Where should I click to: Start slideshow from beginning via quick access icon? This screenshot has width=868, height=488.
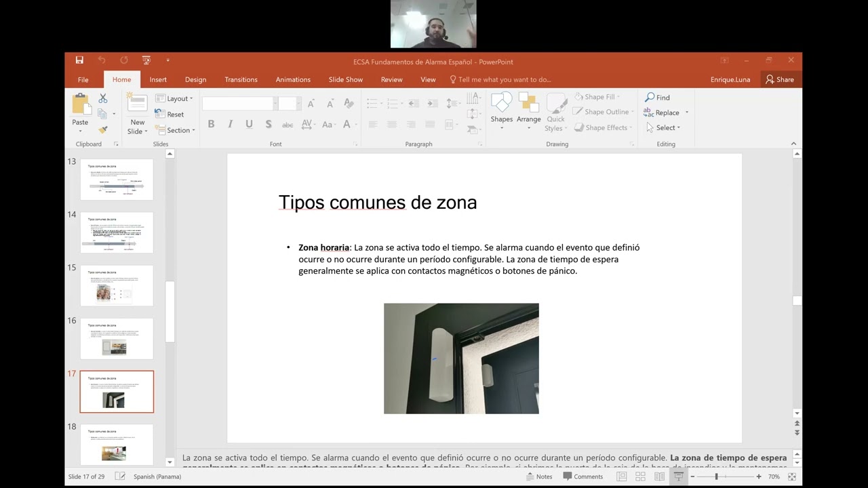[146, 60]
